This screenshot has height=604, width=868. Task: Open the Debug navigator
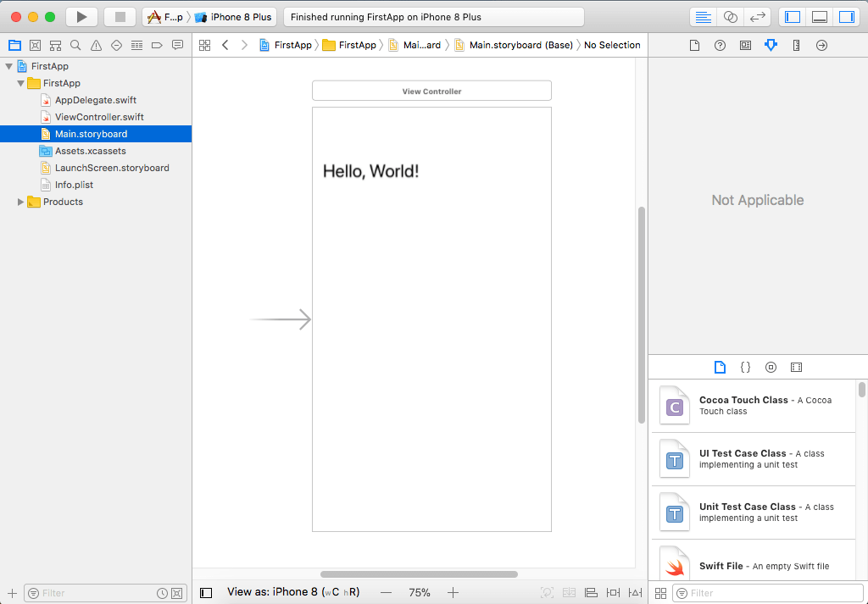136,45
